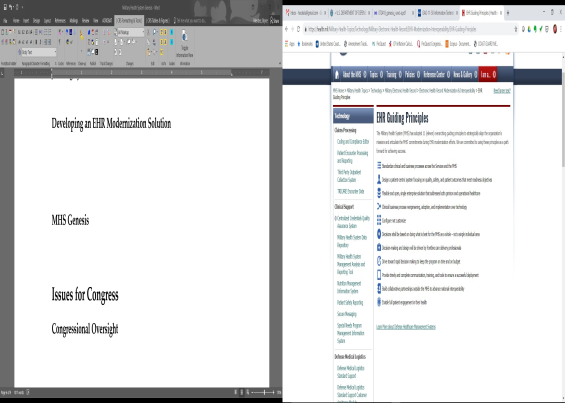Viewport: 565px width, 403px height.
Task: Open the Review ribbon tab in Word
Action: coord(85,21)
